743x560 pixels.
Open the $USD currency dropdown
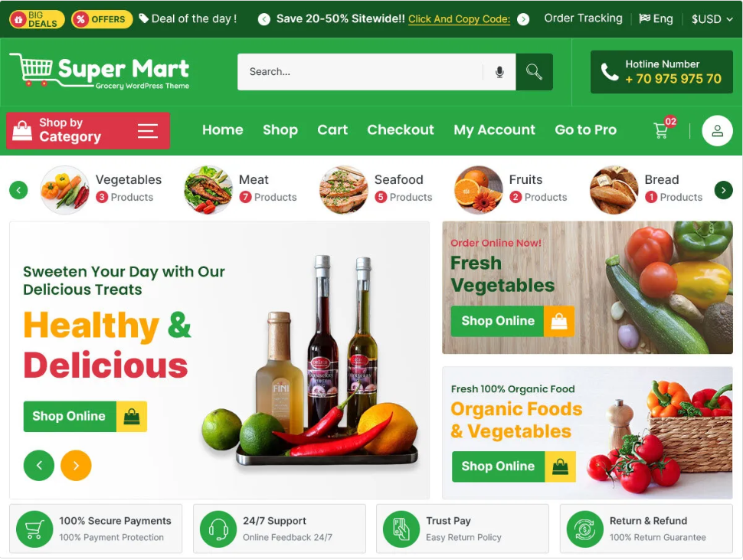[x=712, y=19]
